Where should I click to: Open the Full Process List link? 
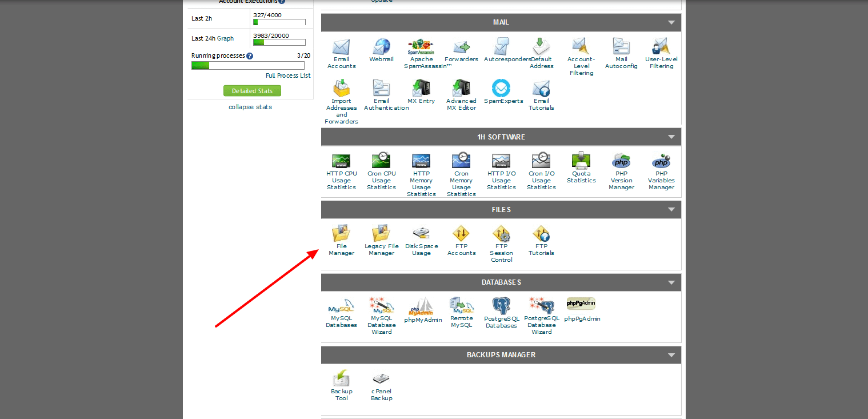288,75
